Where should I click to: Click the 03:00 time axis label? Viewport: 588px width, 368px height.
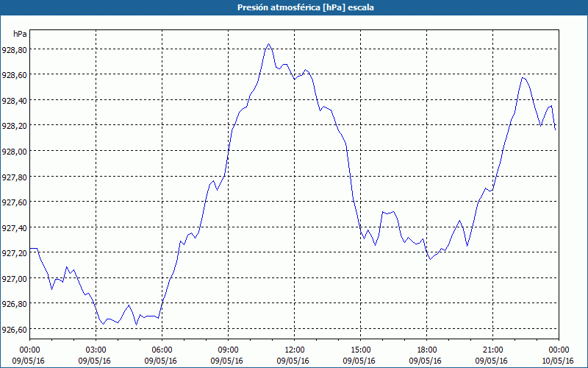96,350
